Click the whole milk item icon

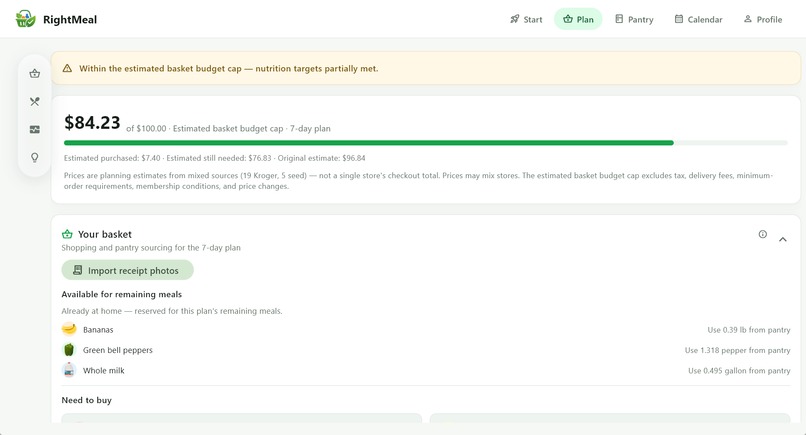coord(69,370)
